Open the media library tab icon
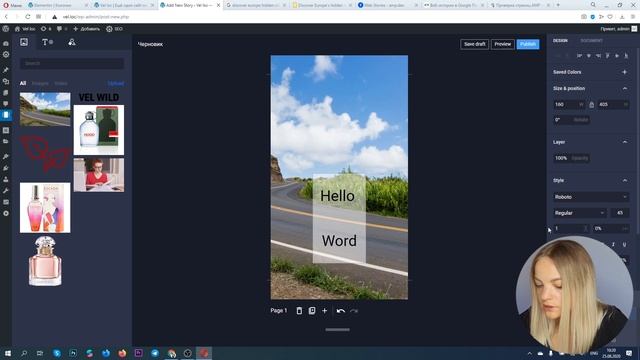The height and width of the screenshot is (360, 640). pyautogui.click(x=24, y=42)
